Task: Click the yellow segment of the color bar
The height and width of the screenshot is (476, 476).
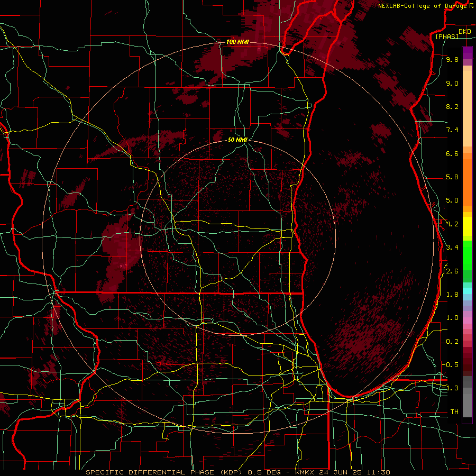Action: click(x=467, y=226)
